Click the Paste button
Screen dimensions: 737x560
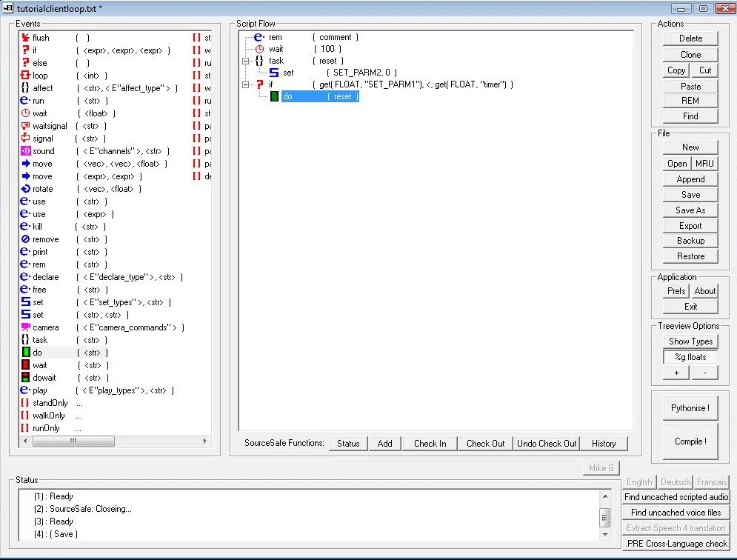[x=690, y=87]
